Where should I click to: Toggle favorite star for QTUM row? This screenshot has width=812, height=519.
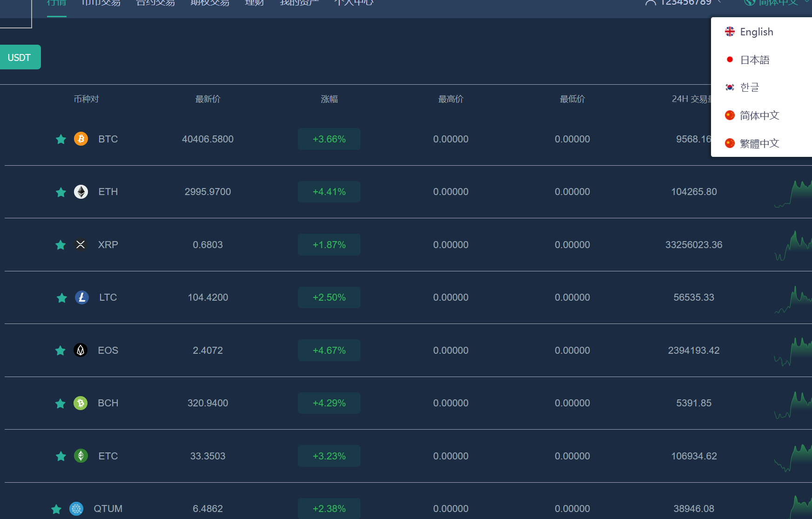[56, 509]
